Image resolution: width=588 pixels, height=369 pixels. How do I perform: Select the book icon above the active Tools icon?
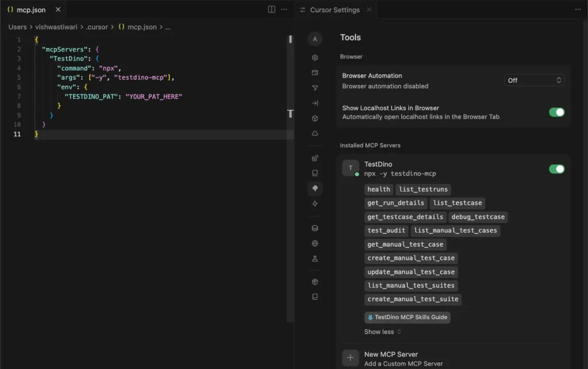coord(315,173)
